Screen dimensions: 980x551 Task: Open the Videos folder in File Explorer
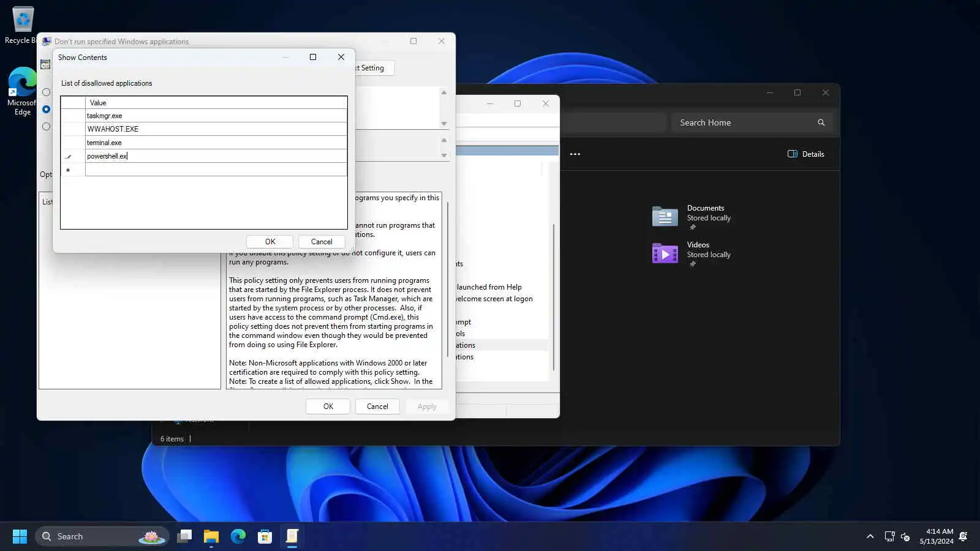[692, 253]
